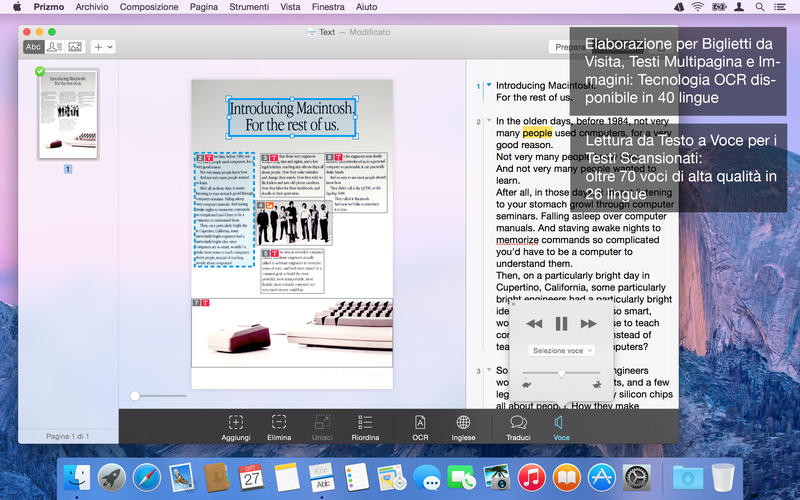Click the underlined word "memorize"
This screenshot has width=800, height=500.
(517, 240)
